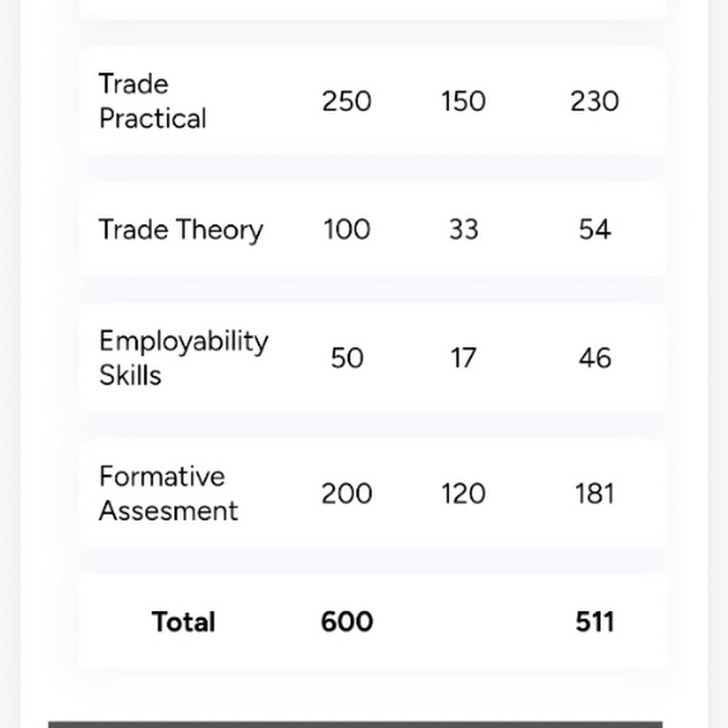Select the 54 obtained marks value
The height and width of the screenshot is (728, 728).
click(x=595, y=230)
